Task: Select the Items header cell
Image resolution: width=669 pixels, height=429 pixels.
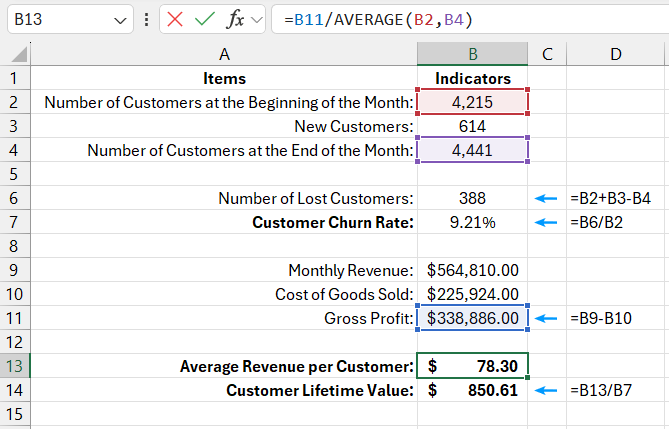Action: (x=224, y=78)
